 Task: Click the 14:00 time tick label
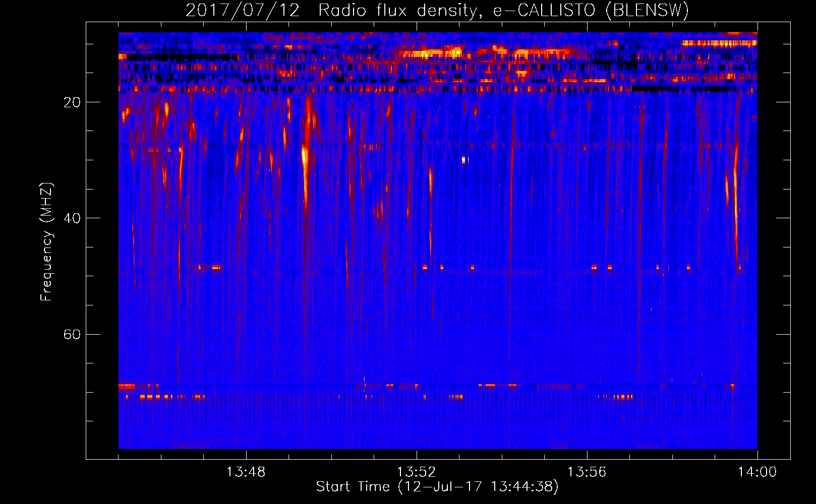pos(757,472)
